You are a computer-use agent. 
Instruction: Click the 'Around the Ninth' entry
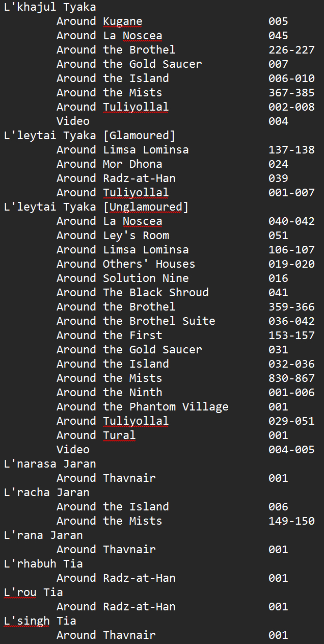pyautogui.click(x=109, y=393)
